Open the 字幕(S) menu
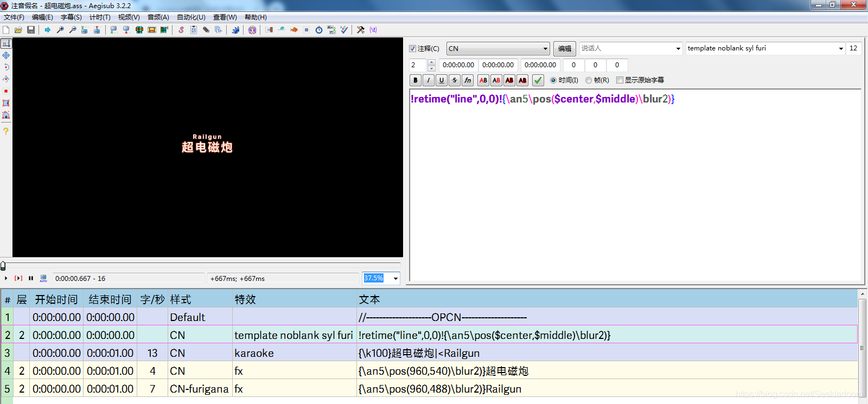The width and height of the screenshot is (868, 404). coord(71,17)
